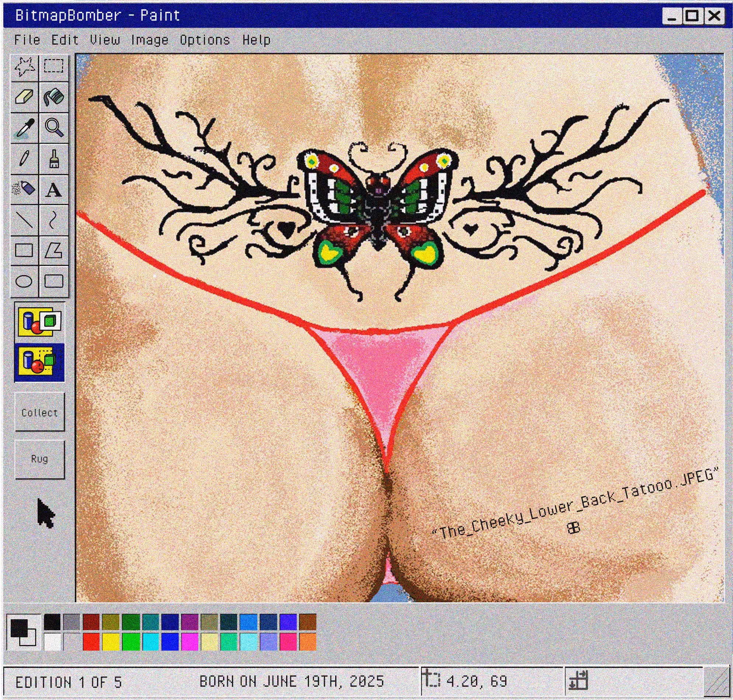Pick the dark green swatch
733x700 pixels.
click(x=131, y=622)
